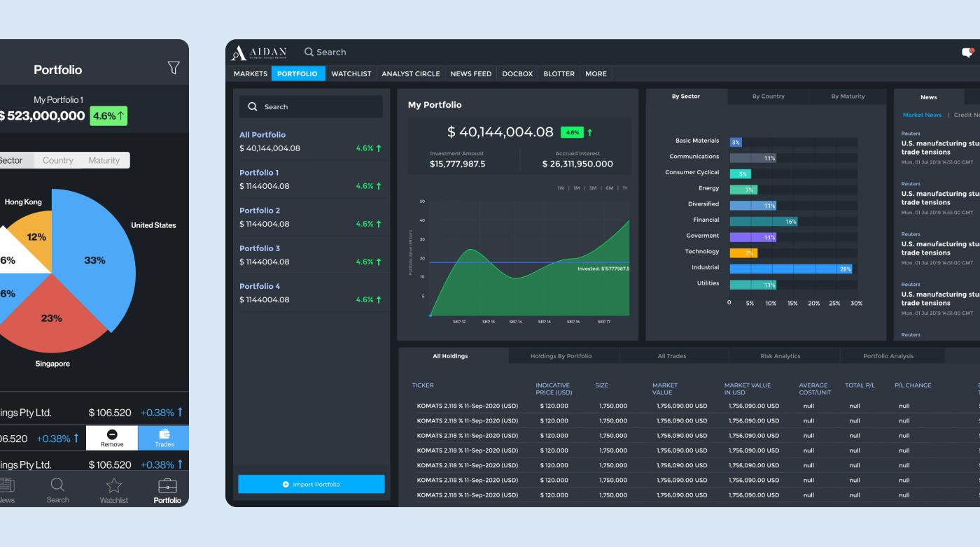Select the 1W chart time range
Viewport: 980px width, 547px height.
pyautogui.click(x=561, y=188)
